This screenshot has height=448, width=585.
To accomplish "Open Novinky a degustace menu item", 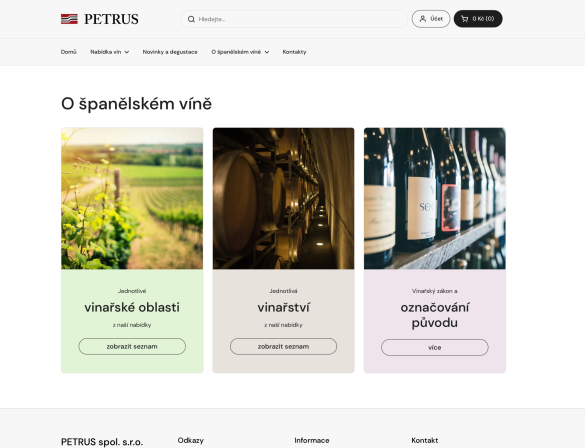I will tap(170, 52).
